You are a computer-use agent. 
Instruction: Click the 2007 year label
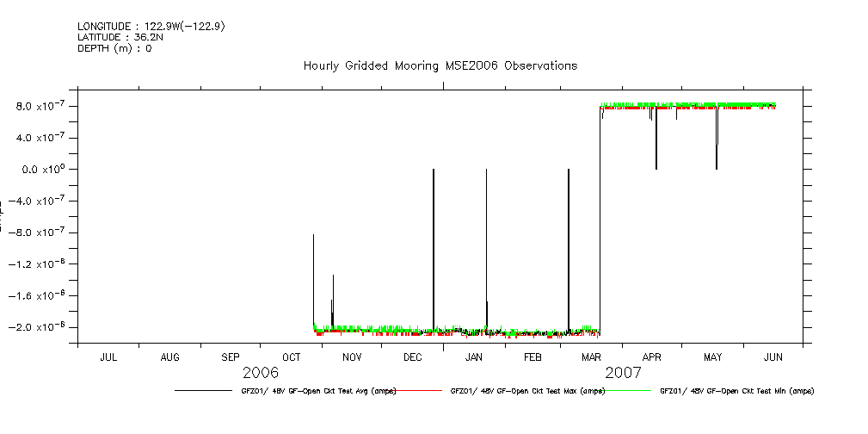(x=623, y=373)
